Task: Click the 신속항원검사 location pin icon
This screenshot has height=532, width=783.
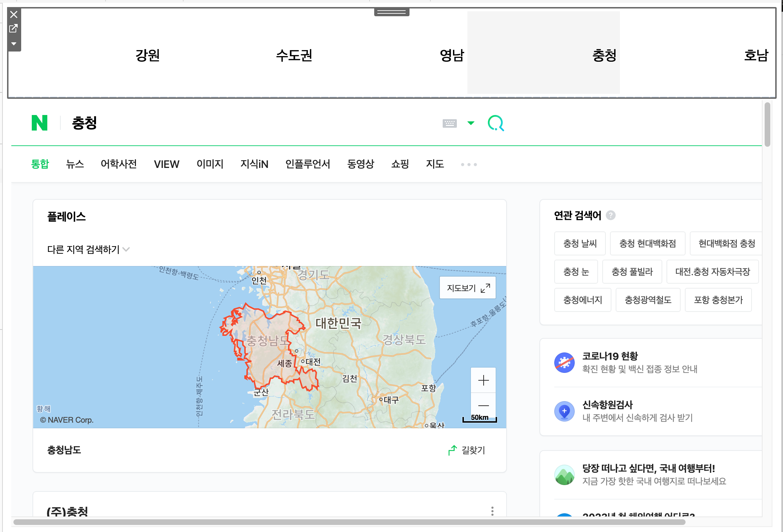Action: [564, 411]
